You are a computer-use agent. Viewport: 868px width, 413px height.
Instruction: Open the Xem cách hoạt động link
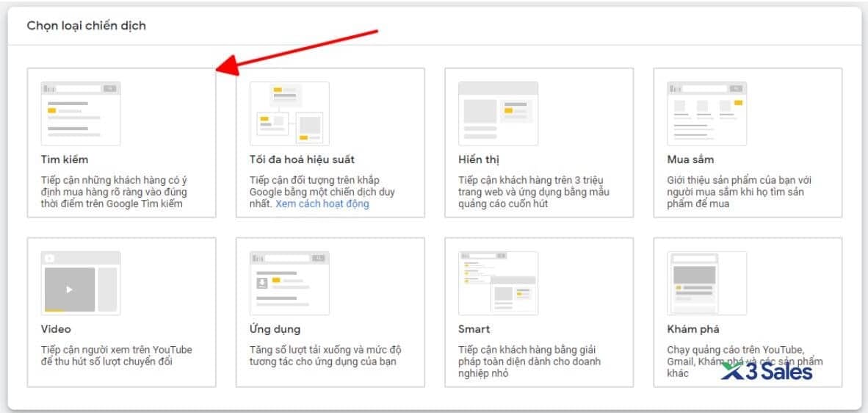[x=322, y=204]
